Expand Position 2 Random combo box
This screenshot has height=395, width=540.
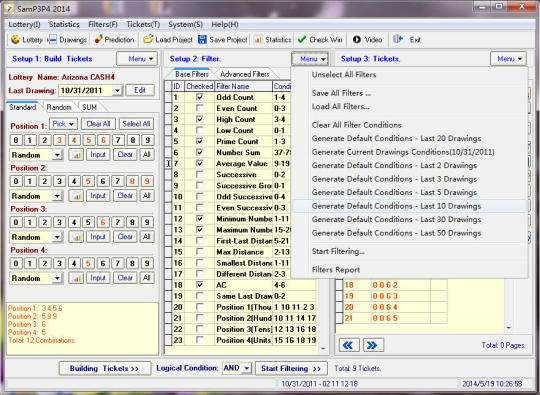[x=57, y=196]
